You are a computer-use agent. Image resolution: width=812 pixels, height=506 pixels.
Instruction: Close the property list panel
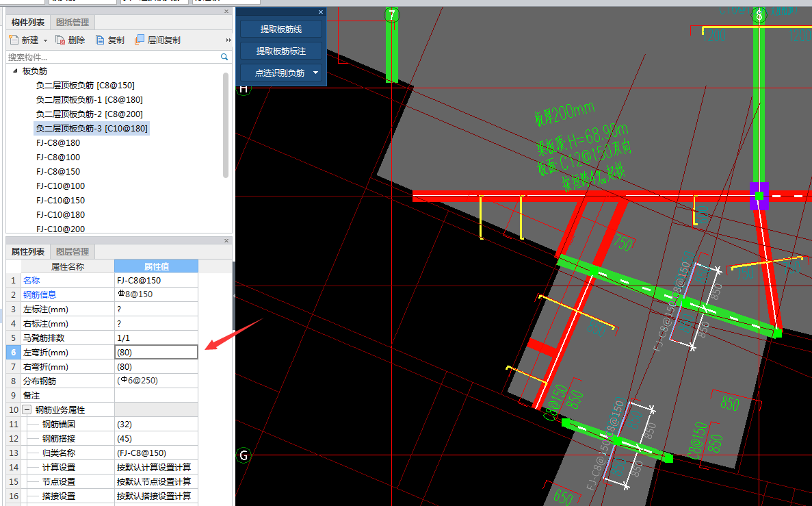click(226, 240)
